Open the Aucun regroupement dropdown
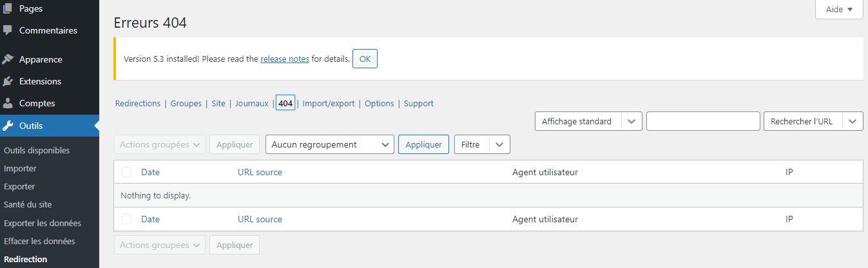 [x=329, y=145]
